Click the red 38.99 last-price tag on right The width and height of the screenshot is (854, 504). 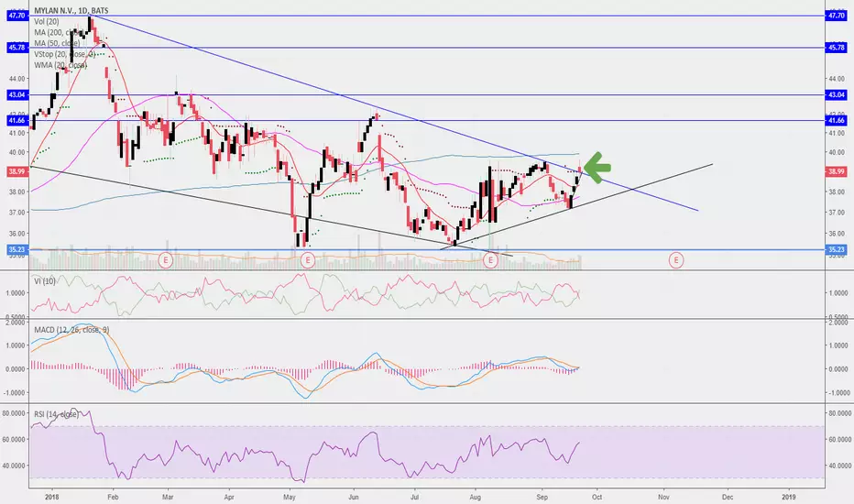[836, 171]
